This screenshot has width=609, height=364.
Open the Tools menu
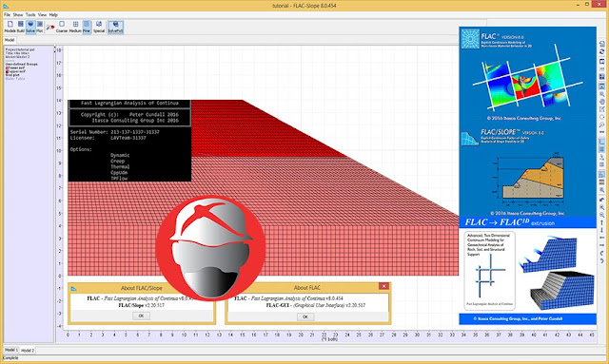tap(30, 15)
